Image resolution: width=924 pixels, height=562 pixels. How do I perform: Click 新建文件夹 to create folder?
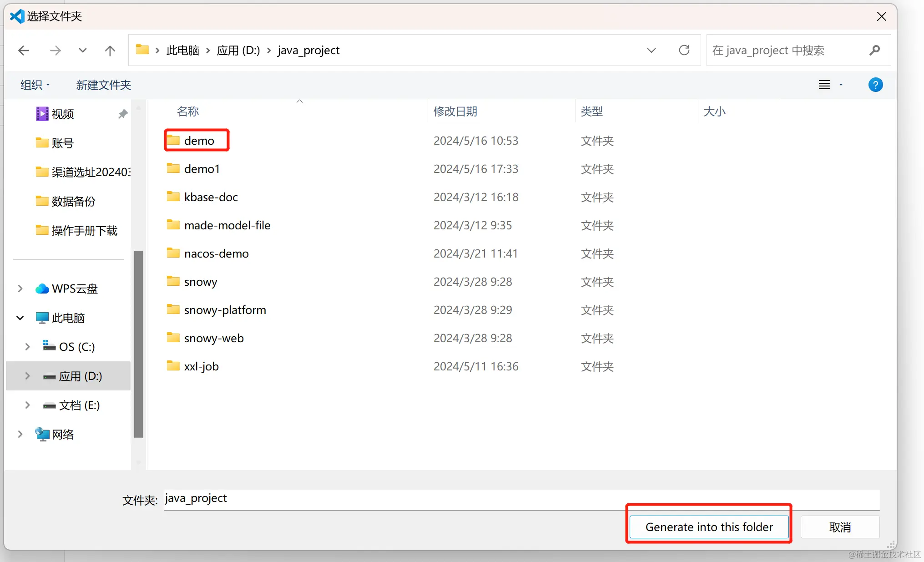pos(103,85)
